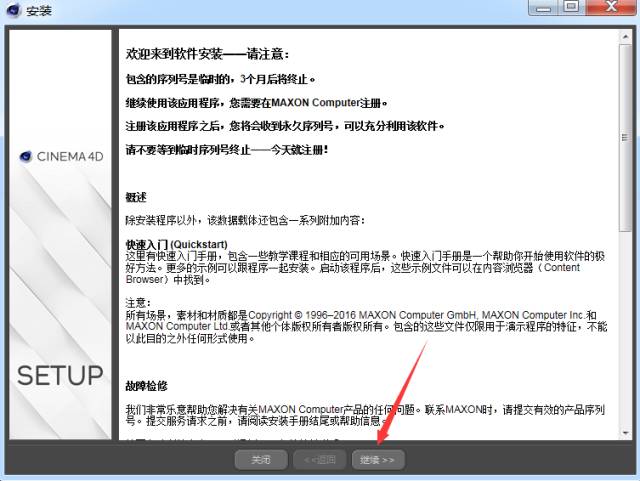640x481 pixels.
Task: Click the greyed-out <<返回 back button
Action: [320, 460]
